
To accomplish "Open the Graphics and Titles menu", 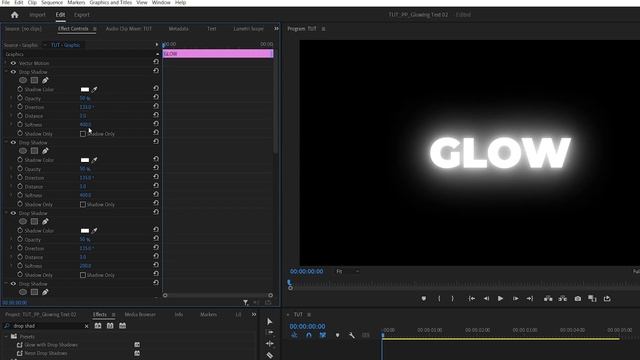I will (x=111, y=2).
